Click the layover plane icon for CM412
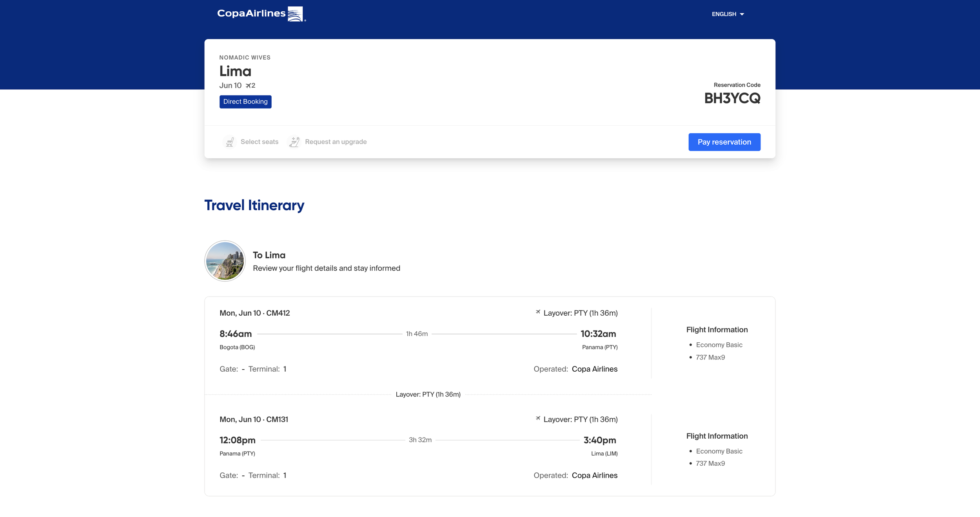The image size is (980, 517). 538,312
